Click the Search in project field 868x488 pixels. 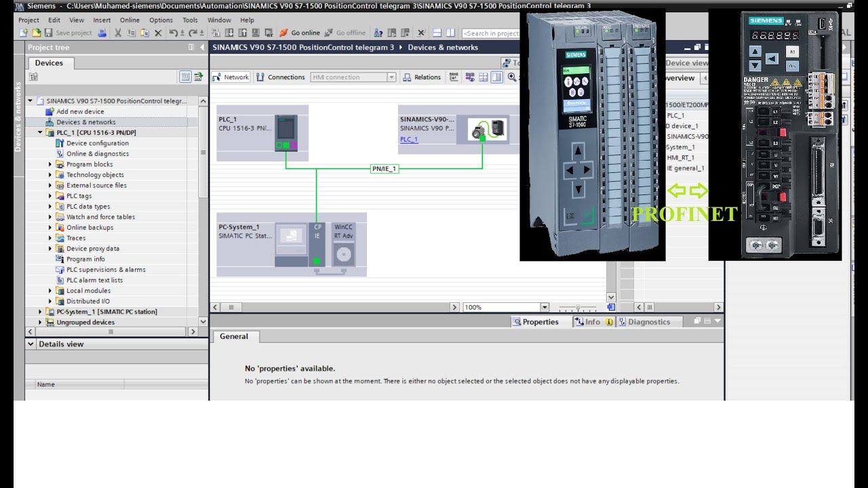pos(491,33)
